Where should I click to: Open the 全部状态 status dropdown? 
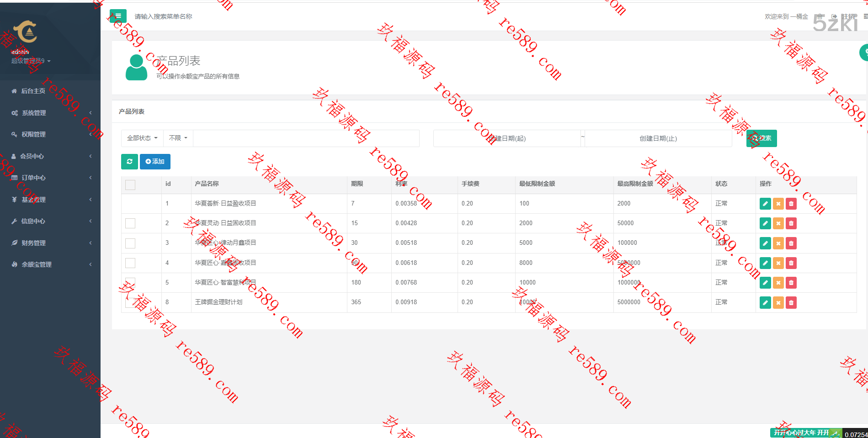pos(142,138)
